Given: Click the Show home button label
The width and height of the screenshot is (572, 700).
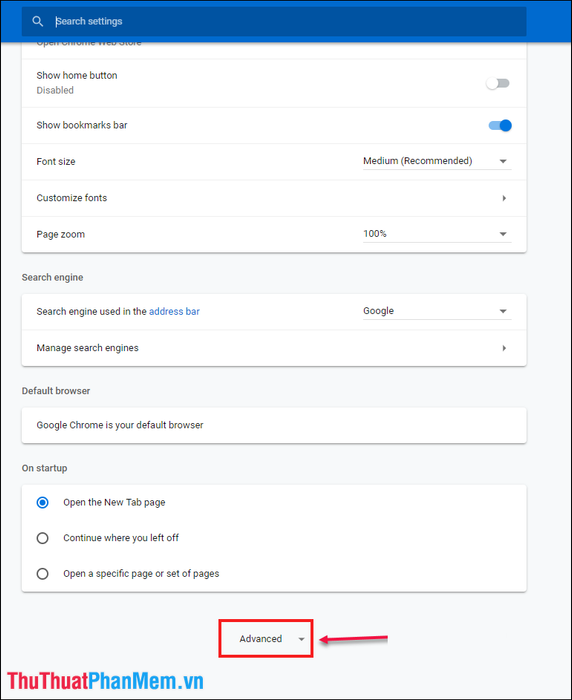Looking at the screenshot, I should tap(77, 75).
